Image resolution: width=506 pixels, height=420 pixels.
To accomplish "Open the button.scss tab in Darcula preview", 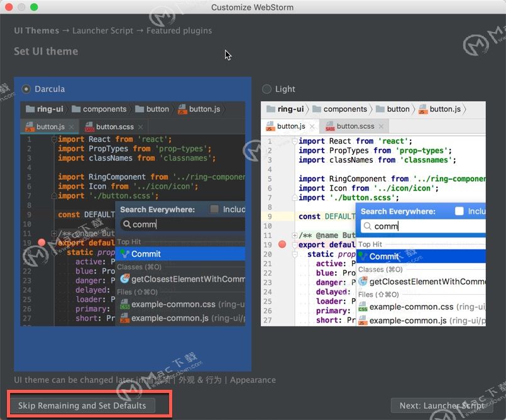I will coord(114,127).
